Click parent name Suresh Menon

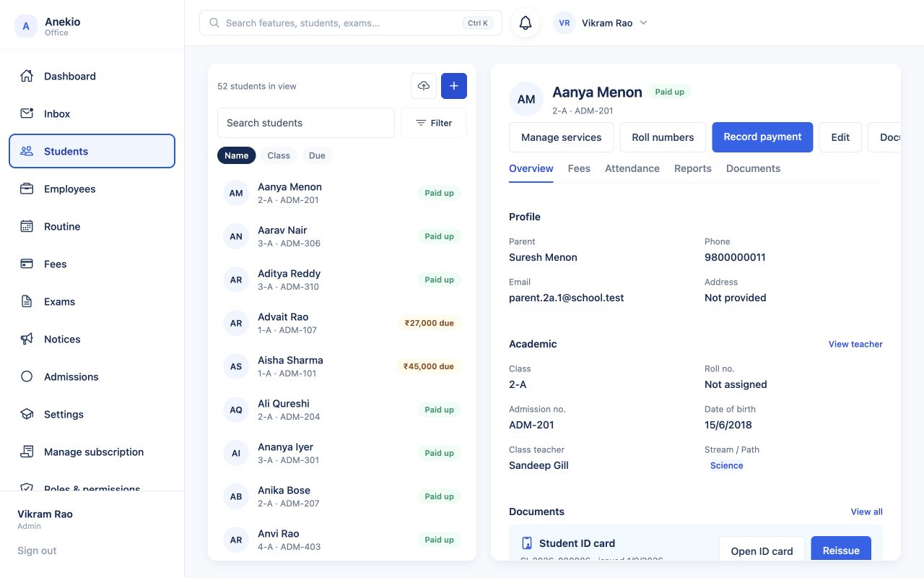[x=543, y=257]
